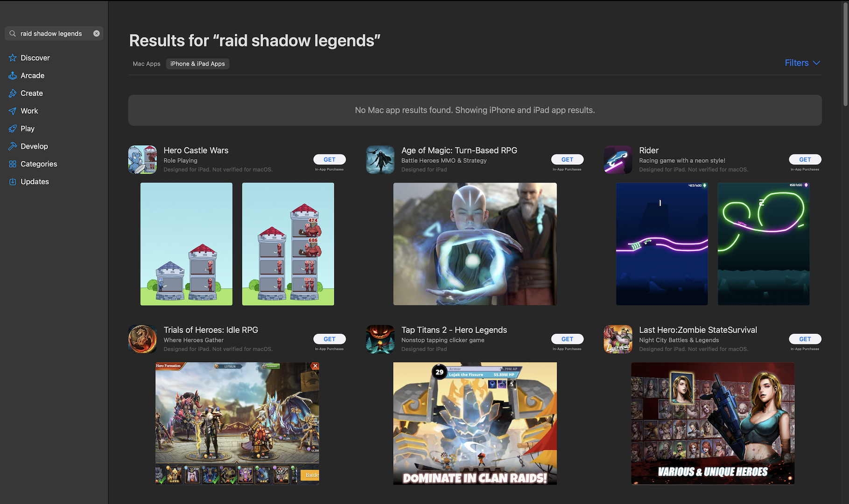
Task: Click 'Night City Battles & Legends' subtitle
Action: (679, 340)
